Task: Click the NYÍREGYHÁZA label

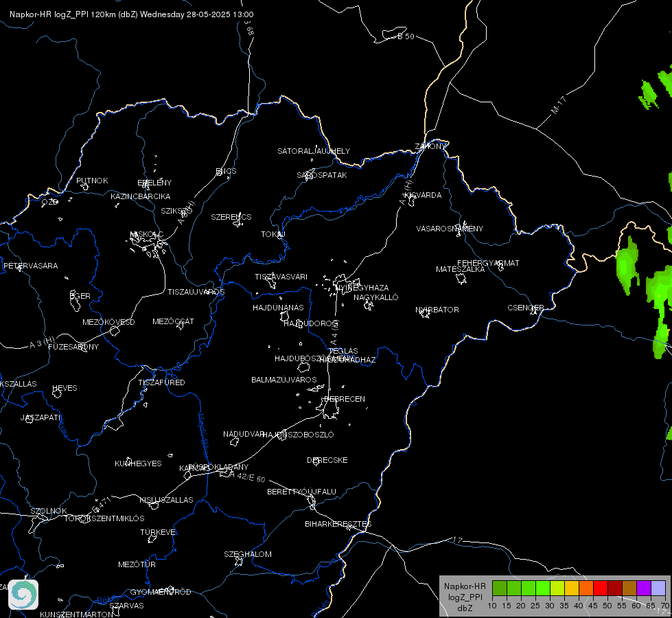Action: [x=362, y=287]
